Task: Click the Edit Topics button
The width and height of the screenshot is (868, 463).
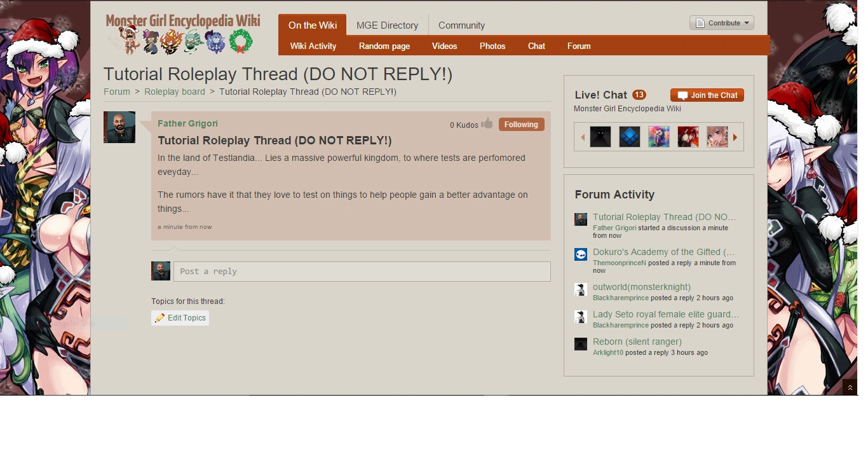Action: point(180,318)
